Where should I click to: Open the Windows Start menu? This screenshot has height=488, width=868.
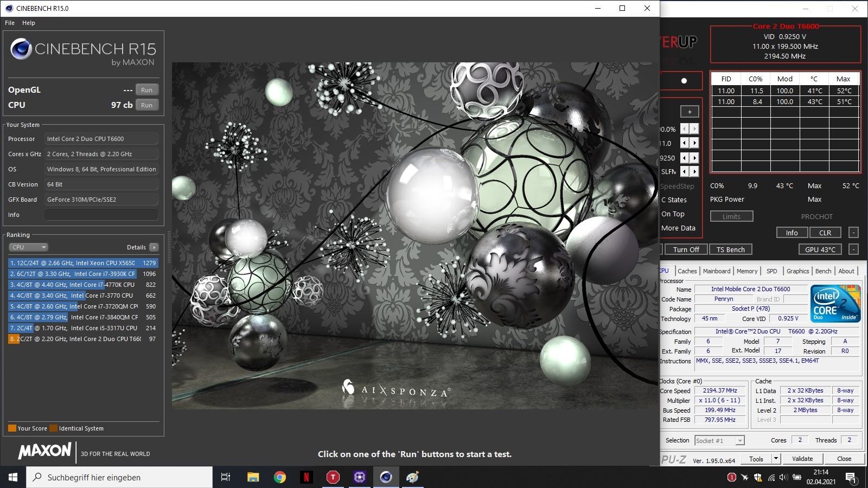tap(13, 477)
